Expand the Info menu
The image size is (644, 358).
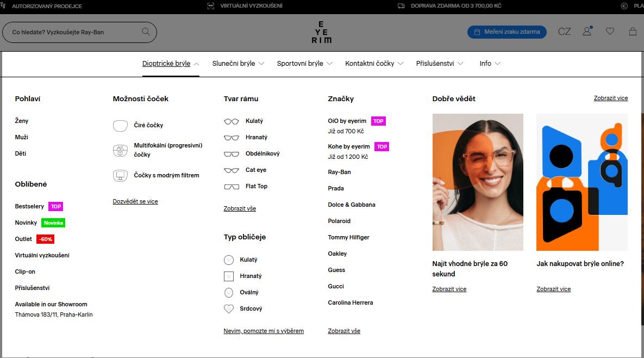click(490, 64)
